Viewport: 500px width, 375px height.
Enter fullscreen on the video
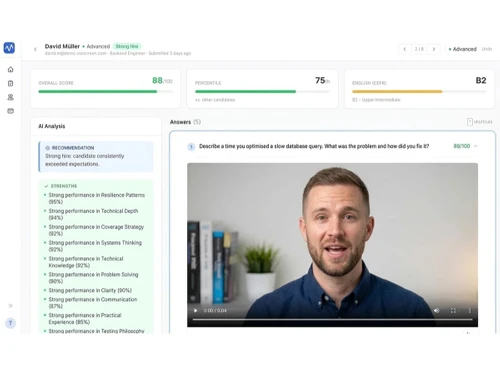tap(453, 310)
